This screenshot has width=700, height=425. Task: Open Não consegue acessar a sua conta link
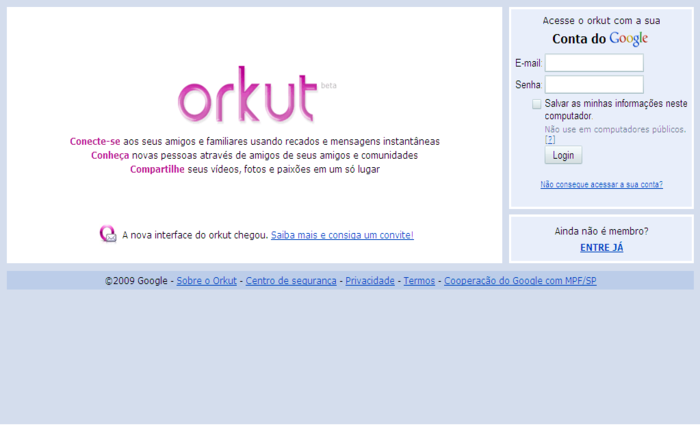(601, 184)
